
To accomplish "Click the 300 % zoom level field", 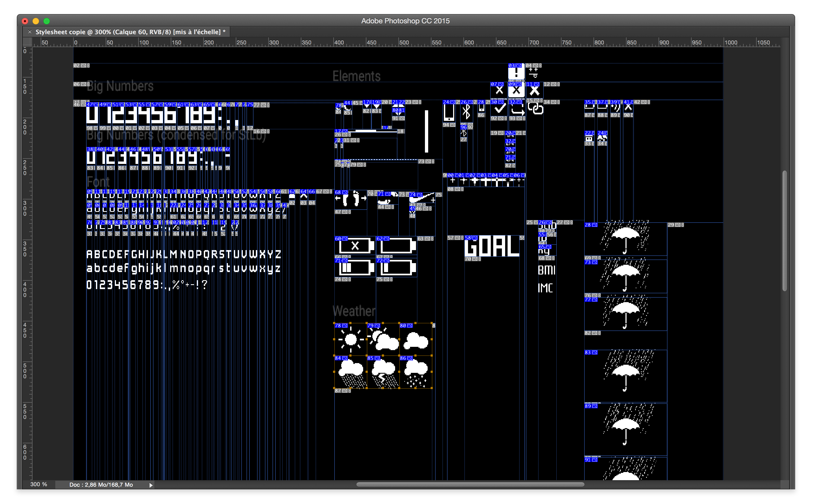I will tap(39, 484).
